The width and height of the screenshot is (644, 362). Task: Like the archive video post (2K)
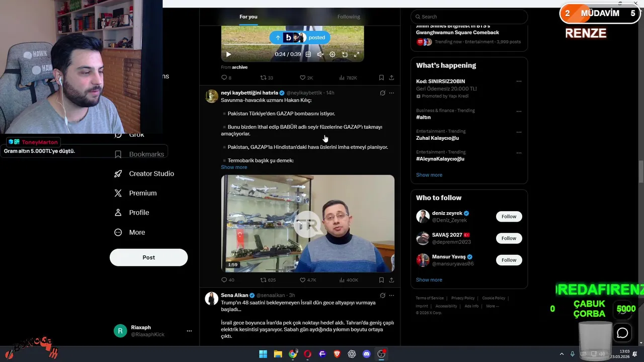306,77
